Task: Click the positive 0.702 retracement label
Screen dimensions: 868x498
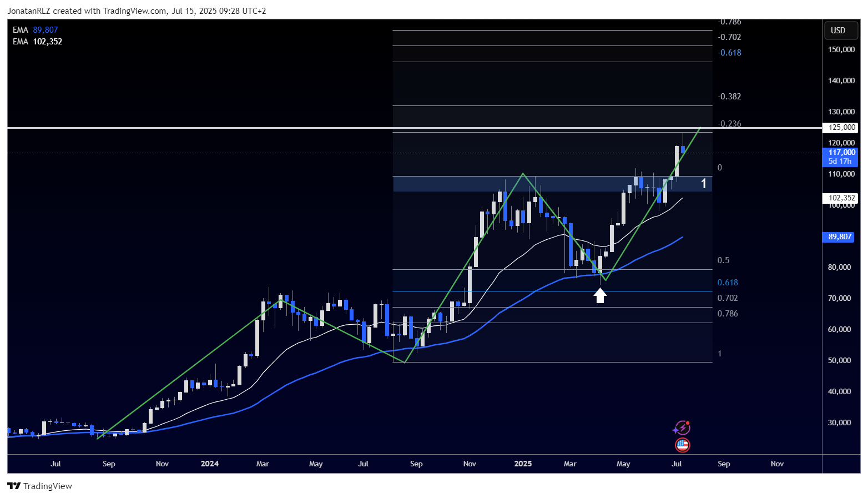Action: click(728, 298)
